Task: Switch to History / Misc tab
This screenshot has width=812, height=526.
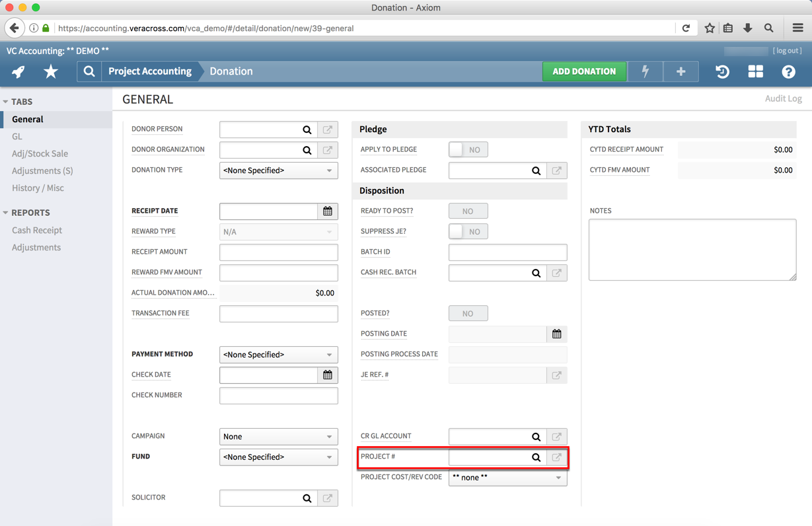Action: 38,188
